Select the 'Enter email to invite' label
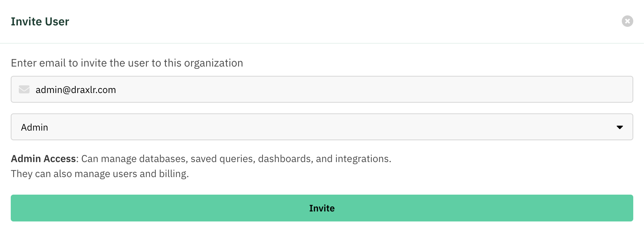 (127, 63)
